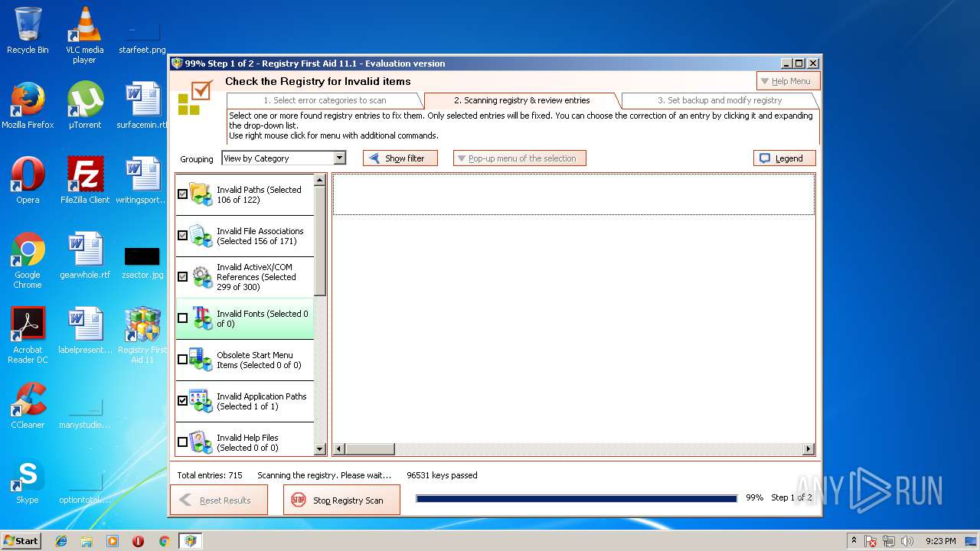Click the 'Total entries: 715' status text
The height and width of the screenshot is (551, 980).
pyautogui.click(x=210, y=475)
